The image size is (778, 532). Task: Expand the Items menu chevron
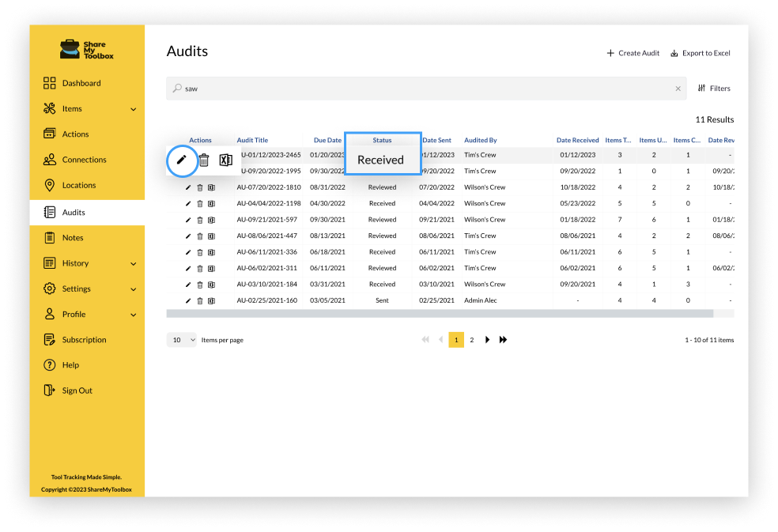tap(134, 108)
